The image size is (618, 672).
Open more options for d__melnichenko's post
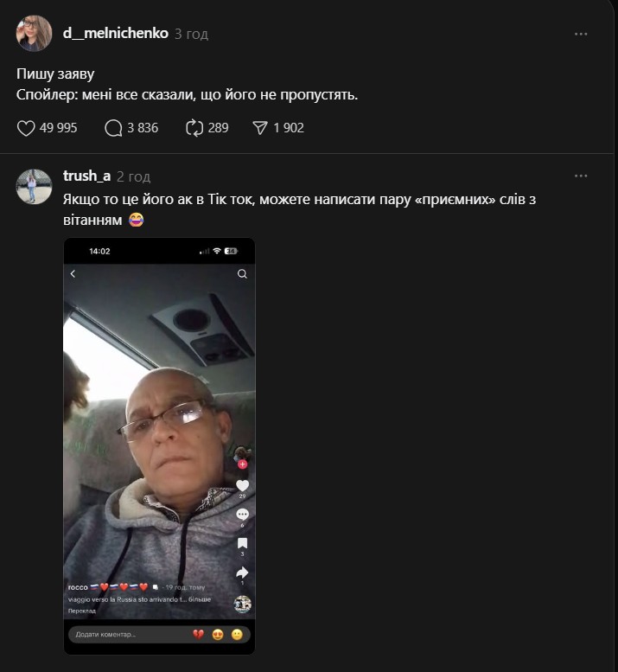(x=581, y=34)
